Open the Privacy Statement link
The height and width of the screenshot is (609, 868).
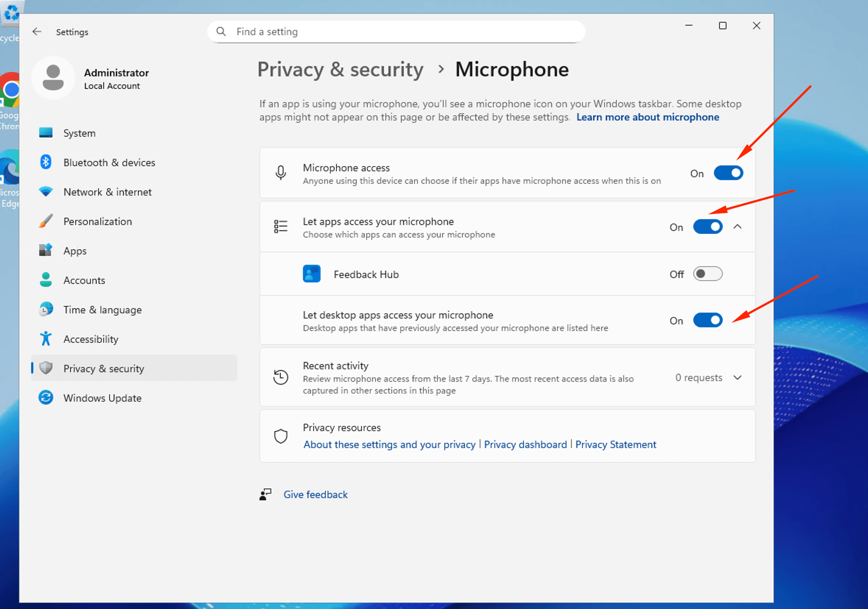tap(616, 444)
